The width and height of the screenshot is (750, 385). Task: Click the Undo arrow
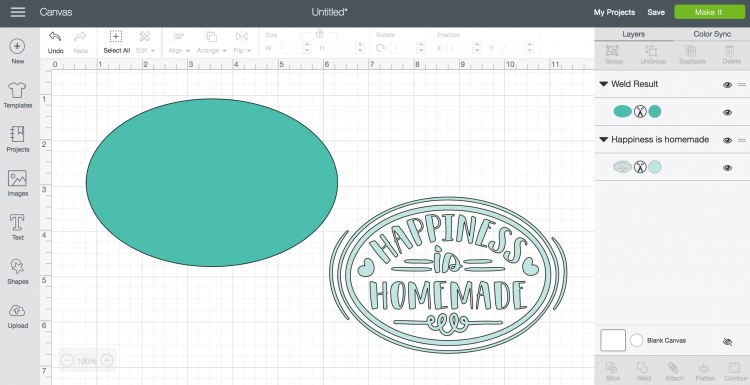click(x=55, y=37)
